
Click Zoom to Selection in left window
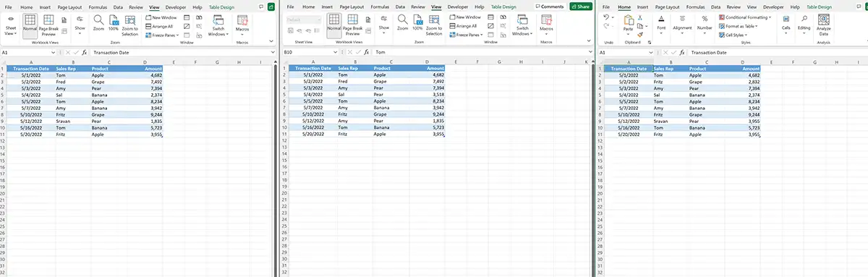coord(129,25)
